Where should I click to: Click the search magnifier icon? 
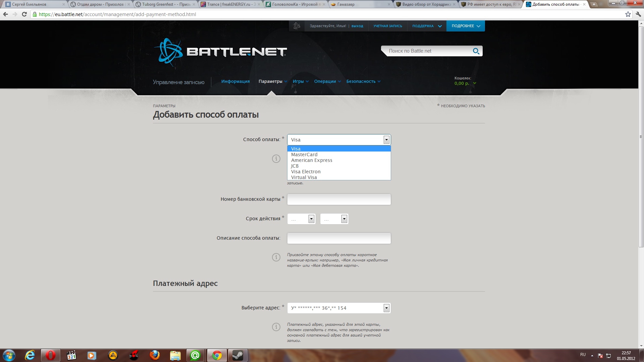click(x=476, y=51)
